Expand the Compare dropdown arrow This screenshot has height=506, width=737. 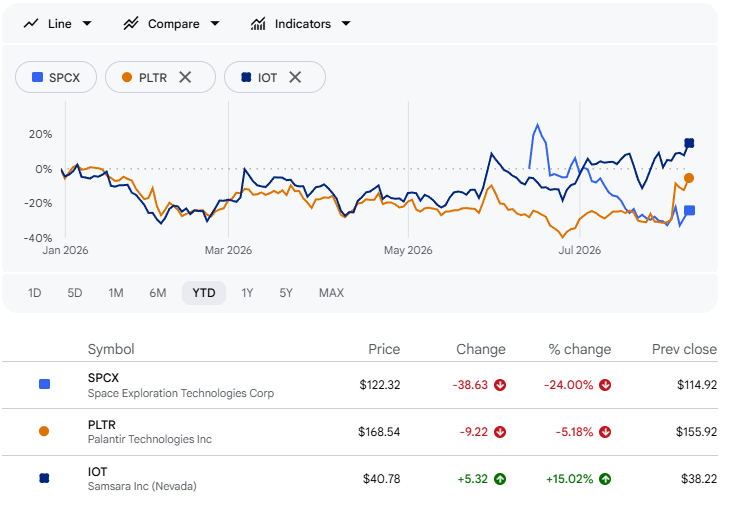click(x=215, y=23)
